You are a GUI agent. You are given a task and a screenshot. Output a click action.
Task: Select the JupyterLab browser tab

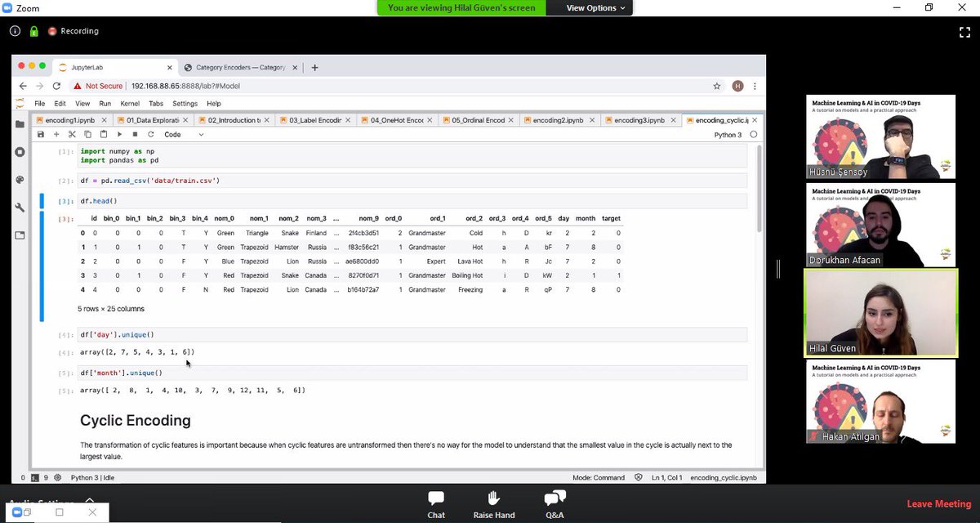pyautogui.click(x=114, y=67)
